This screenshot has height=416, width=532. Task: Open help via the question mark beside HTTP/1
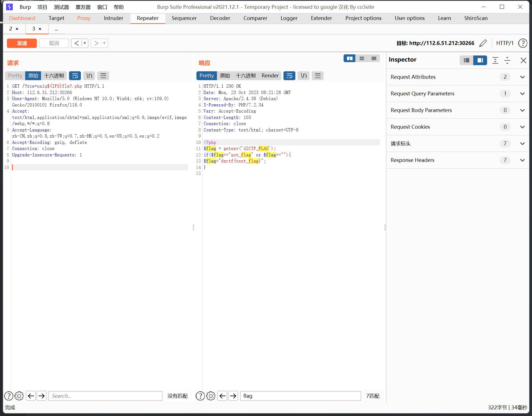523,43
